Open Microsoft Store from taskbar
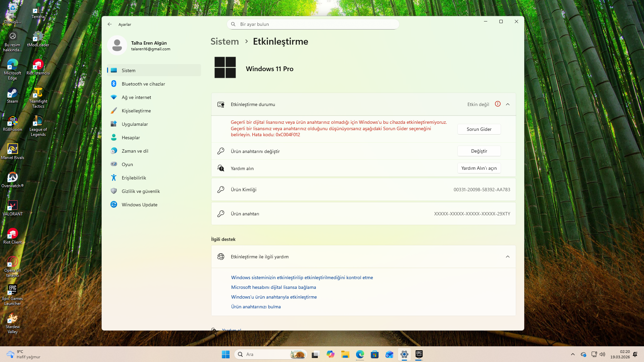The image size is (644, 362). pyautogui.click(x=375, y=354)
